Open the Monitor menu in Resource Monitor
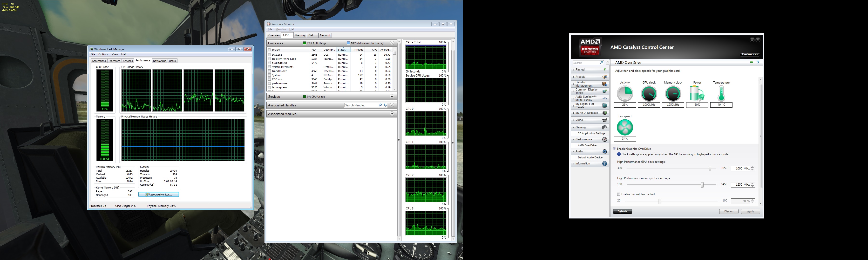 [281, 29]
